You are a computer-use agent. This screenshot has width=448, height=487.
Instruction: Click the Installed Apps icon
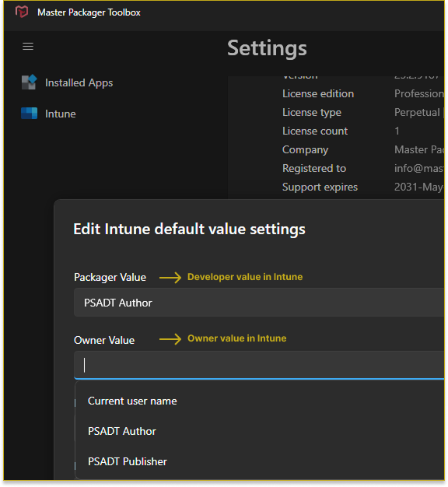[x=30, y=82]
